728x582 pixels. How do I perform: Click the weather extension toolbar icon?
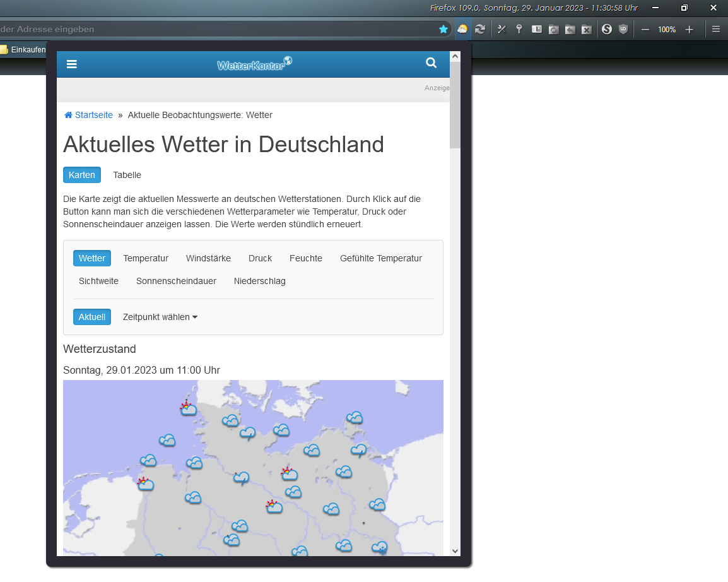coord(462,29)
